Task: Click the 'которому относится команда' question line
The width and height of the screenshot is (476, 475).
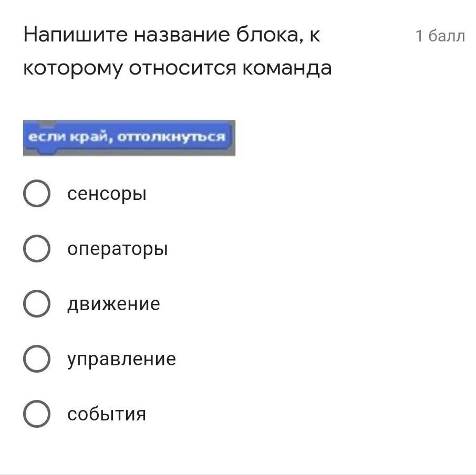Action: [x=177, y=68]
